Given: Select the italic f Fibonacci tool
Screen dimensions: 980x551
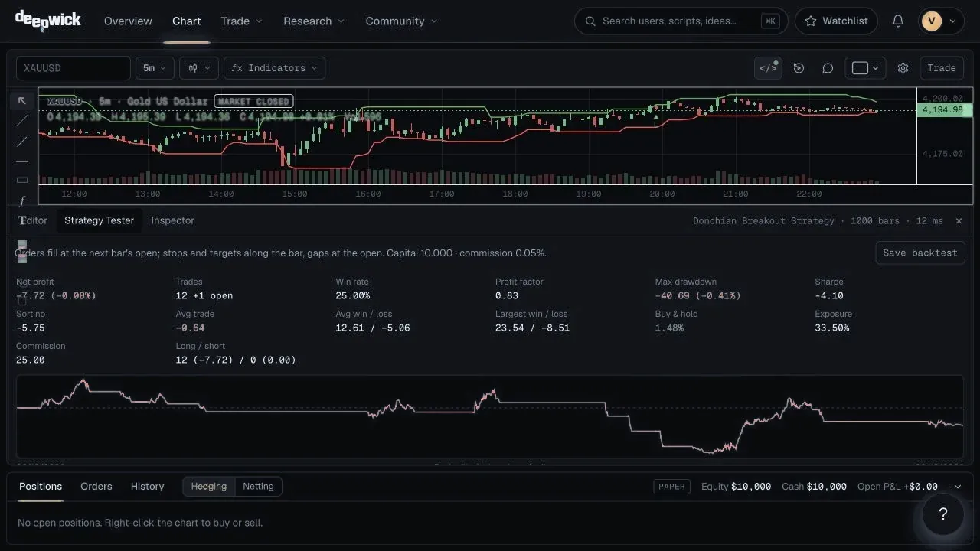Looking at the screenshot, I should [22, 201].
